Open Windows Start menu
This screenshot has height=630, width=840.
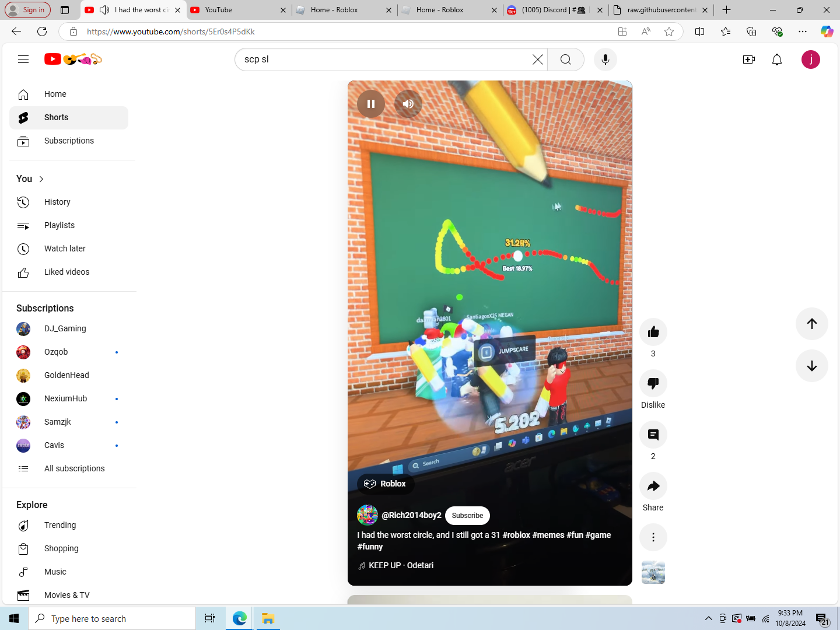14,618
